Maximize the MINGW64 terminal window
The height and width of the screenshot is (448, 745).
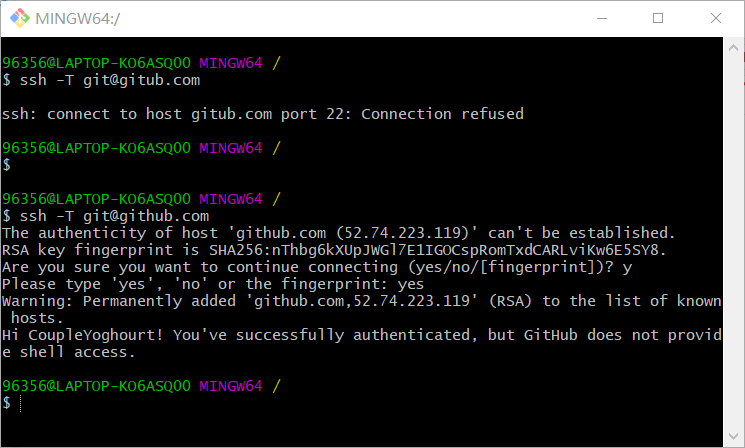coord(658,18)
